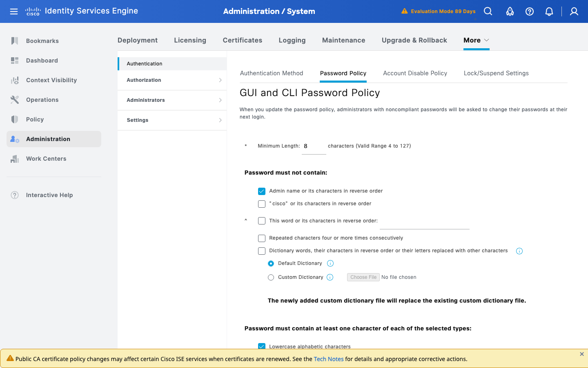Show info for Default Dictionary

pyautogui.click(x=330, y=263)
